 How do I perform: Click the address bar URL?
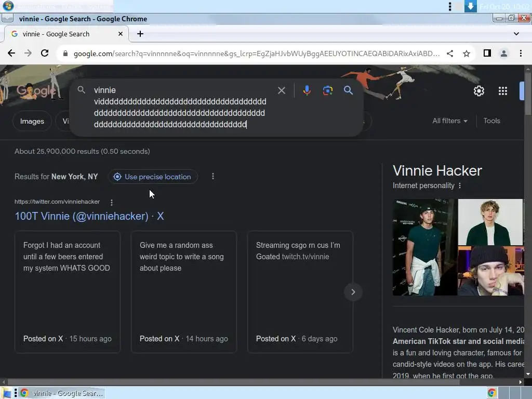point(257,54)
